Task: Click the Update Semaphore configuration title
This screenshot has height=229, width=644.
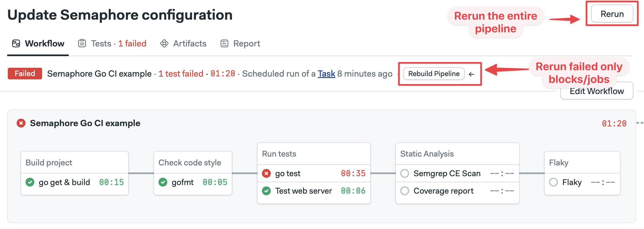Action: 120,15
